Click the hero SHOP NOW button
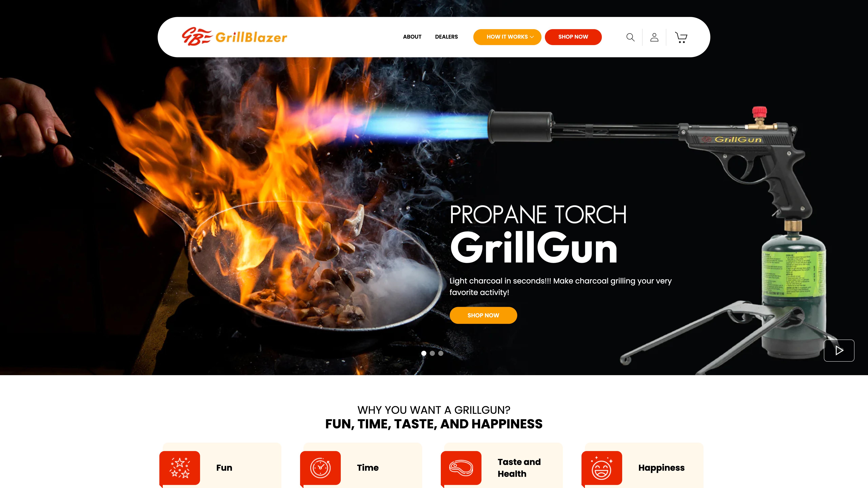Image resolution: width=868 pixels, height=488 pixels. 483,315
